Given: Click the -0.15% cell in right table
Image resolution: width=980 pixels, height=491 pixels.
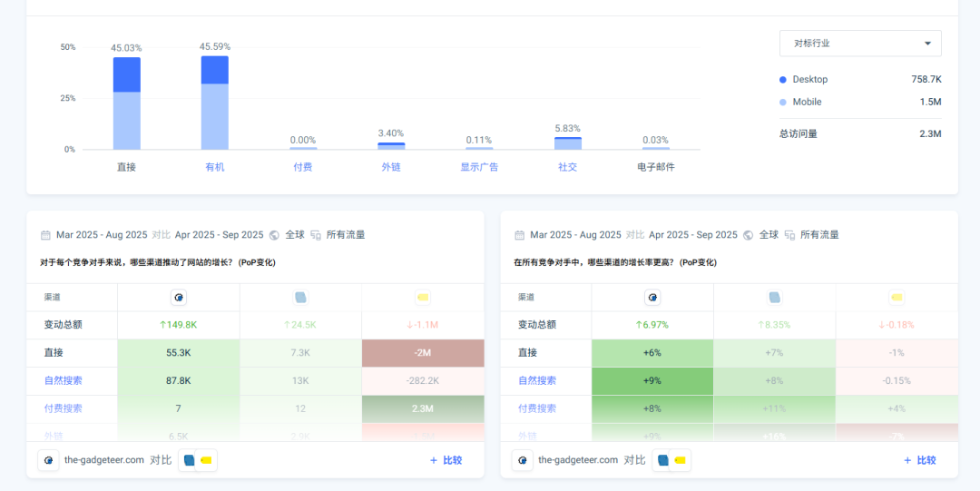Looking at the screenshot, I should click(897, 381).
